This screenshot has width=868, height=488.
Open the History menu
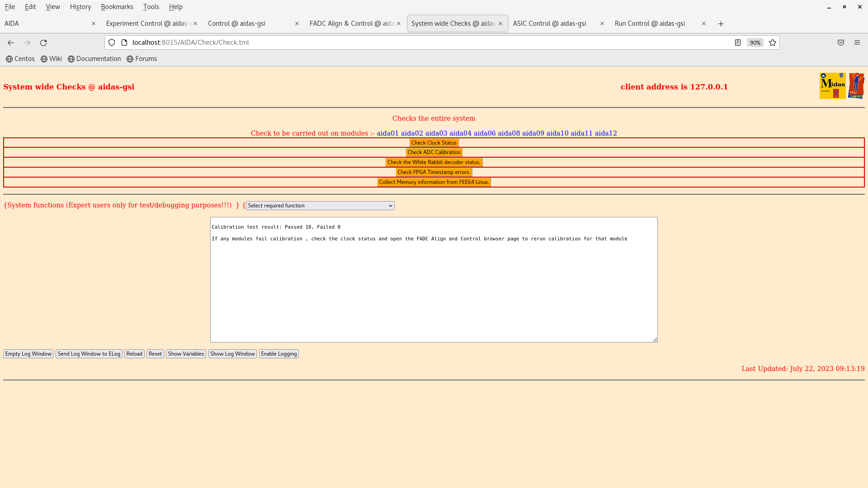[80, 7]
